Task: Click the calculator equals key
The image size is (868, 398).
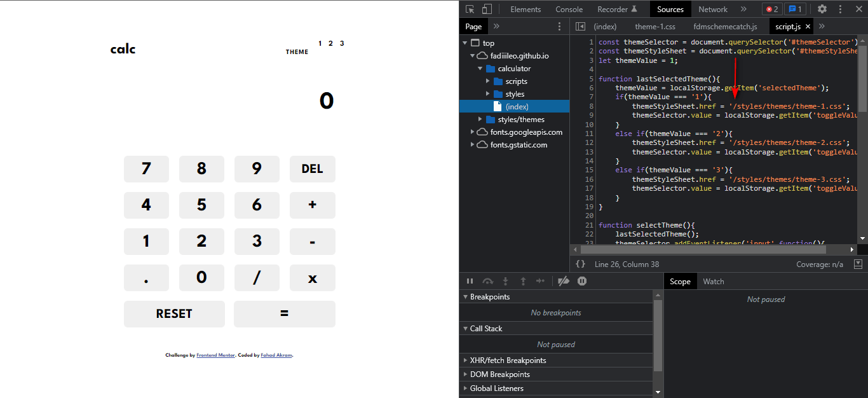Action: point(285,314)
